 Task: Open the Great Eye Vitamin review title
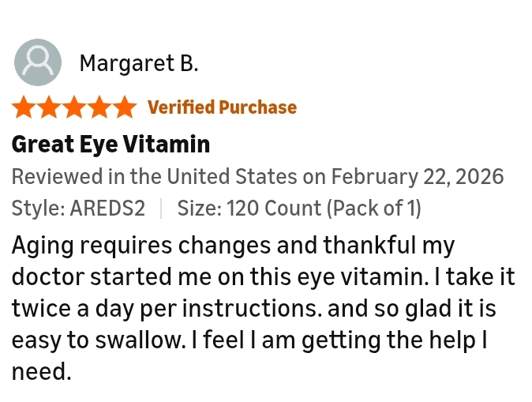click(x=111, y=145)
